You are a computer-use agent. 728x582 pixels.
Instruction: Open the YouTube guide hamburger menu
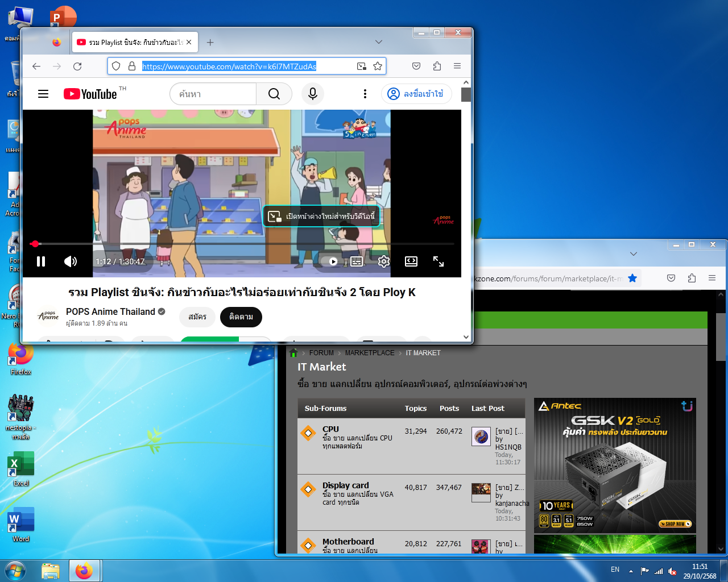[43, 94]
